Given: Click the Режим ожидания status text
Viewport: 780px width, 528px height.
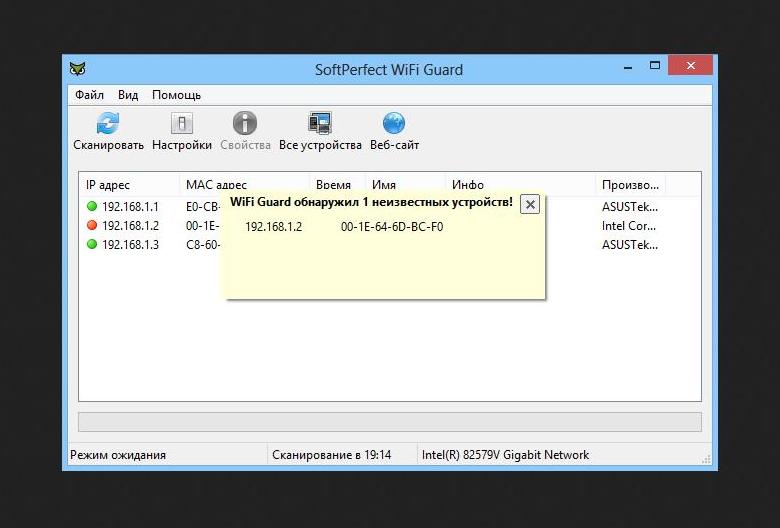Looking at the screenshot, I should coord(118,455).
